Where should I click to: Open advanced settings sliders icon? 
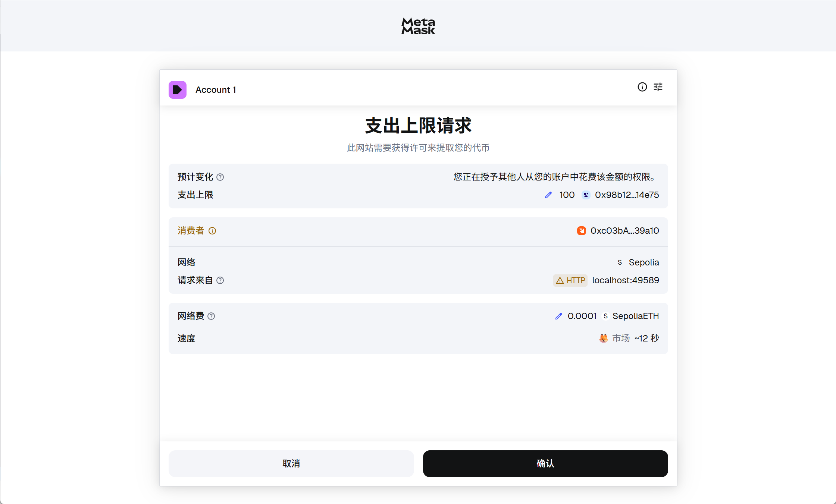(x=658, y=87)
